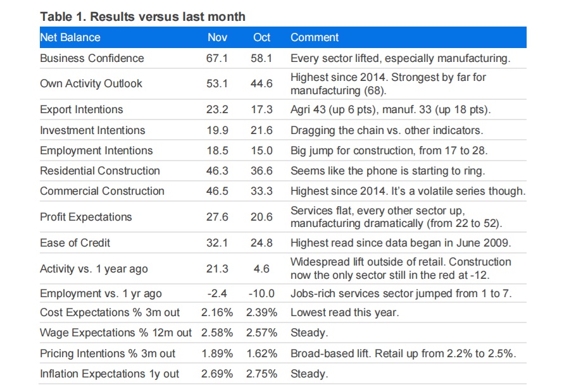Click the 'Inflation Expectations 1y out' label

point(109,374)
